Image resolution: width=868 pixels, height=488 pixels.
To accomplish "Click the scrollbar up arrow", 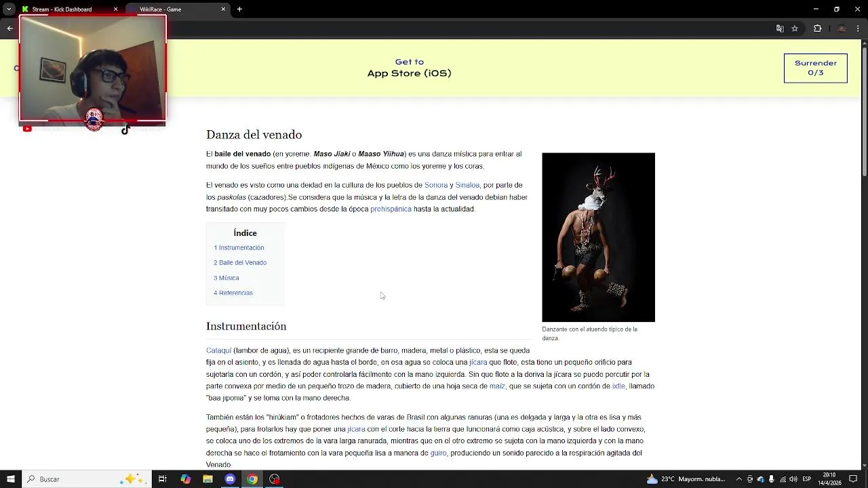I will [x=864, y=43].
